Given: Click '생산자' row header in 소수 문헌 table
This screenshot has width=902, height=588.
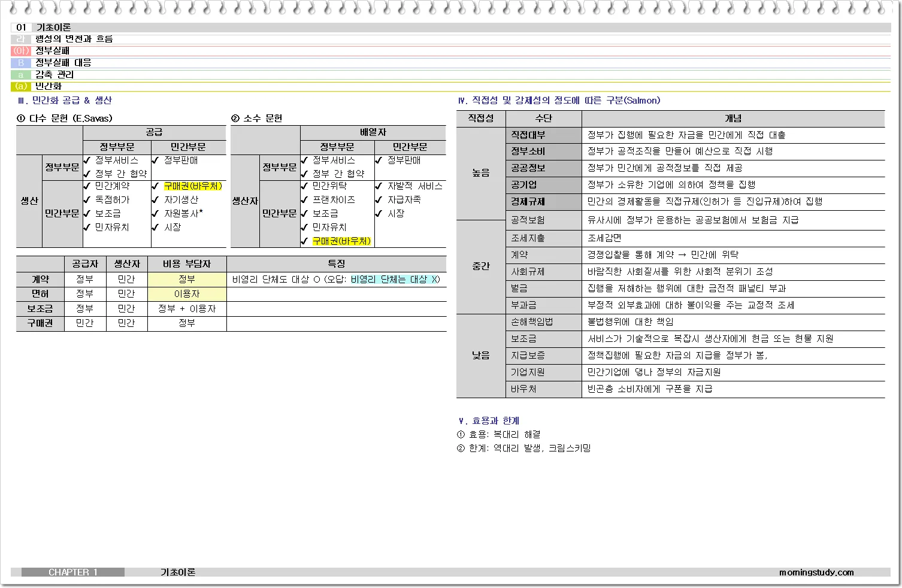Looking at the screenshot, I should (245, 201).
